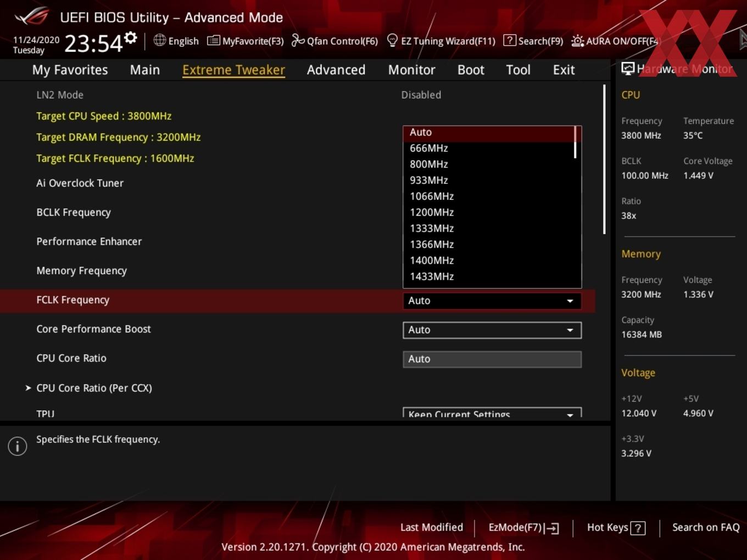Select 1366MHz from the FCLK list
Image resolution: width=747 pixels, height=560 pixels.
pyautogui.click(x=489, y=244)
